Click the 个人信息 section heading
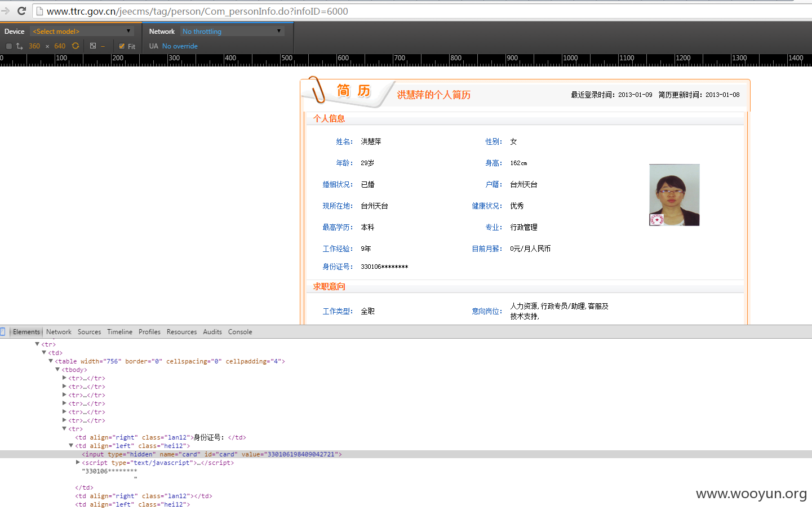The height and width of the screenshot is (510, 812). pos(329,118)
